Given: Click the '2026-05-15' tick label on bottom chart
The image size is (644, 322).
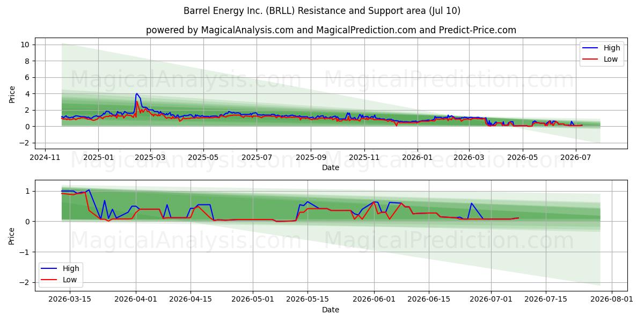Looking at the screenshot, I should (308, 300).
